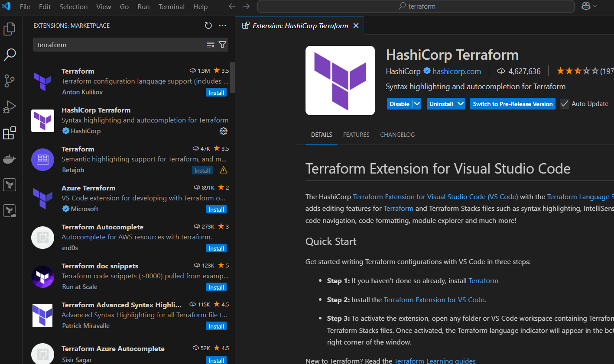This screenshot has width=614, height=364.
Task: Open Source Control view
Action: click(10, 81)
